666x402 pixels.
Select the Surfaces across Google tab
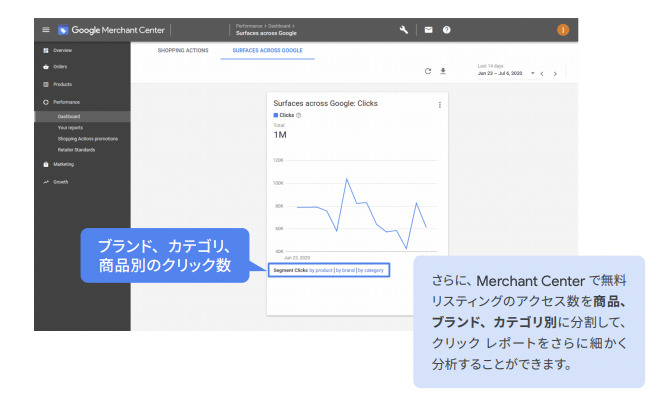tap(267, 50)
